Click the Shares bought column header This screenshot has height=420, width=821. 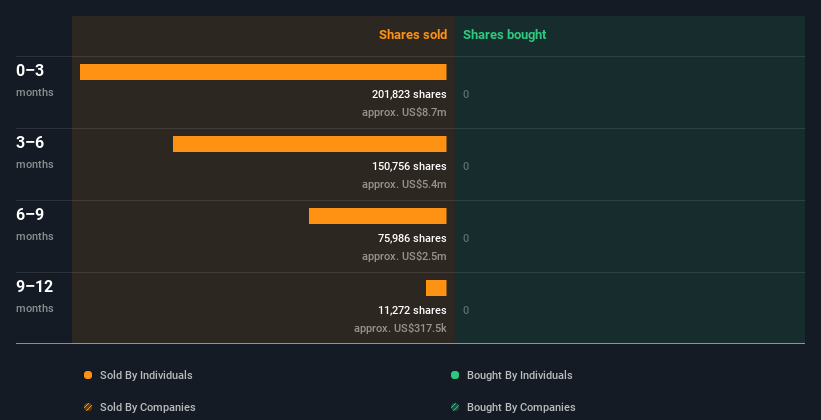[x=505, y=35]
